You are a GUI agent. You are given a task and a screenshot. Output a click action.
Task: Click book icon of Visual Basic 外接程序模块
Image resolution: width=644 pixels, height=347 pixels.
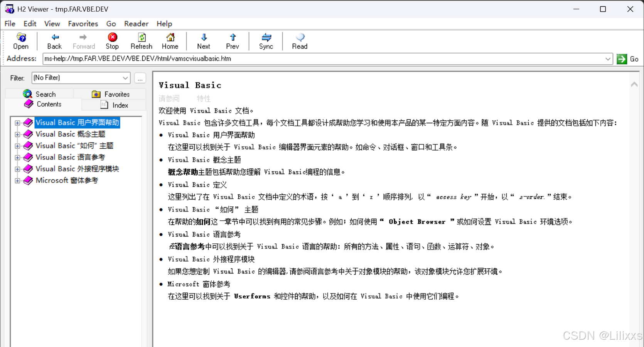coord(28,169)
